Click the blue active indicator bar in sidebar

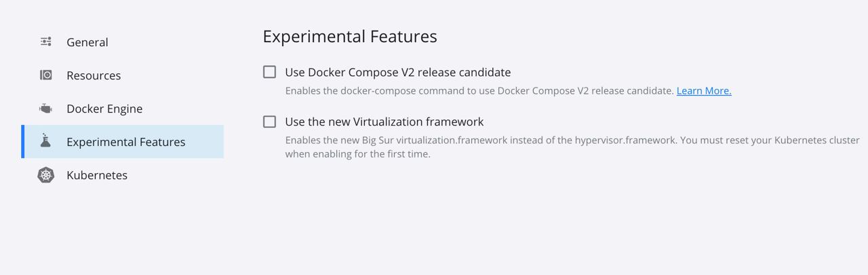click(x=22, y=141)
